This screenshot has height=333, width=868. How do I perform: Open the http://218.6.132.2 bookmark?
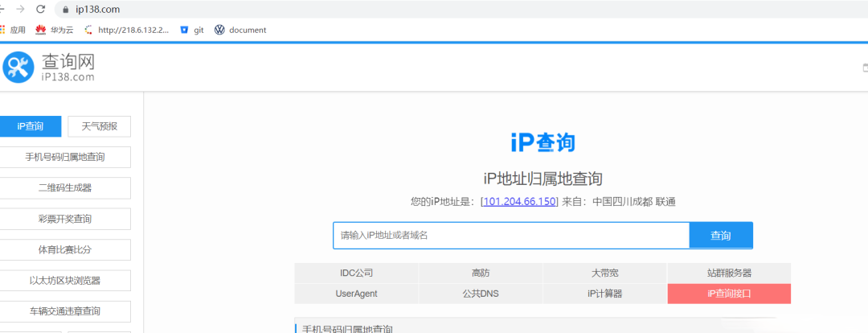point(127,30)
